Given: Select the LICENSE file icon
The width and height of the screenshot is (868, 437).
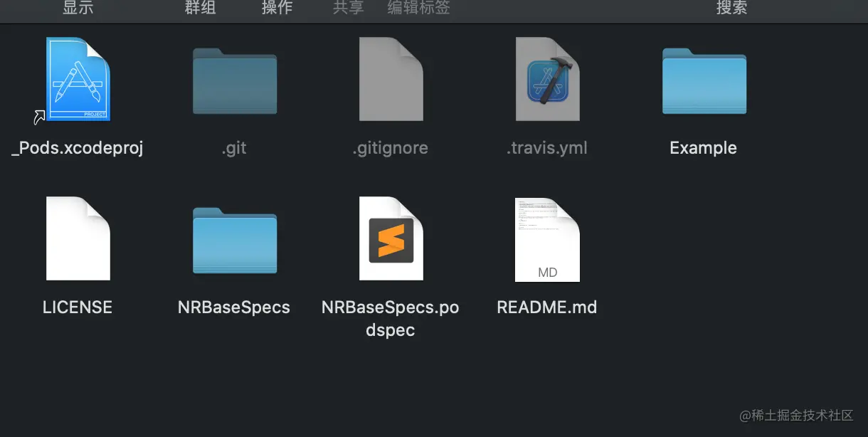Looking at the screenshot, I should 77,238.
